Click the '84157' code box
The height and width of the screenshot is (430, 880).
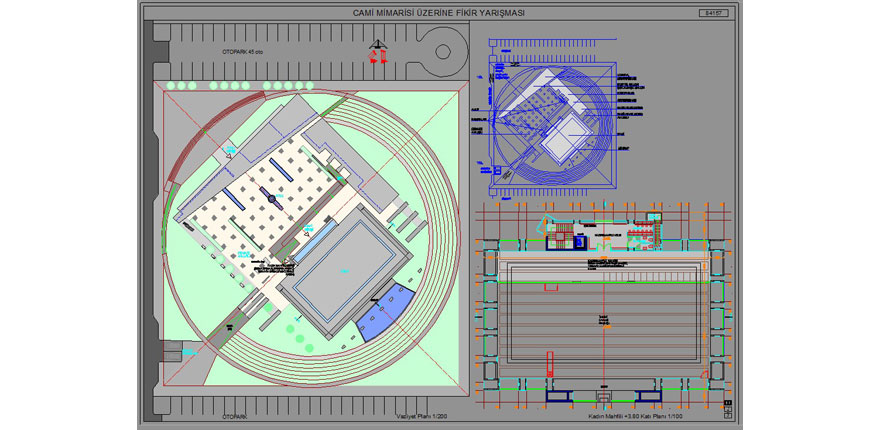[714, 13]
